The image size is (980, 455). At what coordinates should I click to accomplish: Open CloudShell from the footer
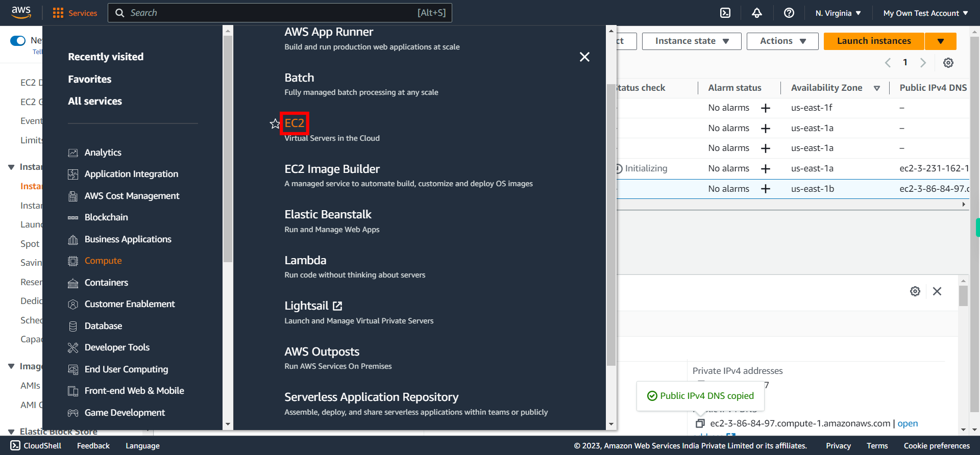[36, 446]
